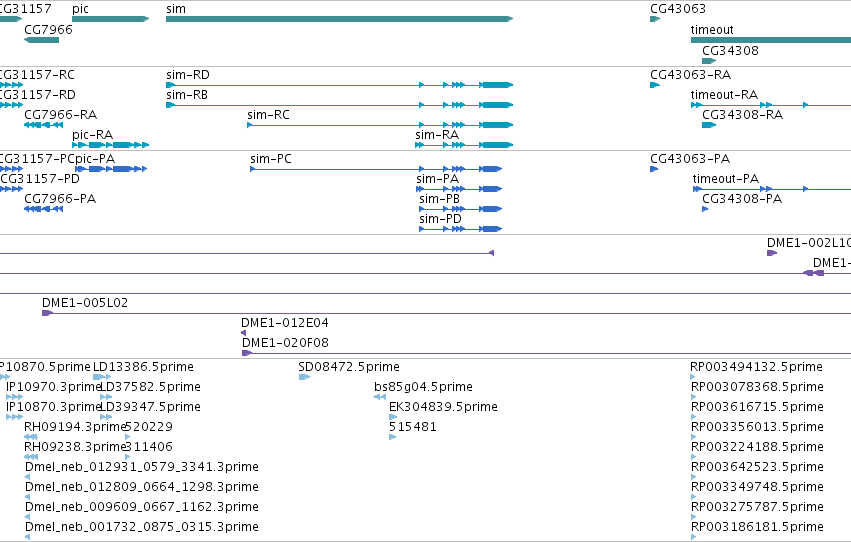851x542 pixels.
Task: Select the LD39347.5prime EST
Action: click(106, 417)
